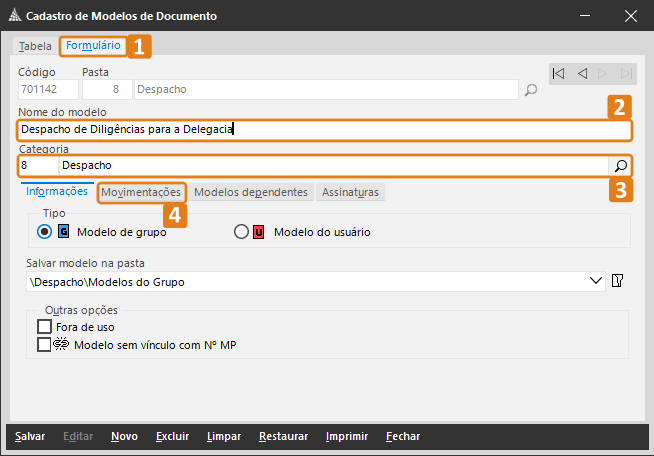654x456 pixels.
Task: Click the Código field 701142
Action: pos(48,89)
